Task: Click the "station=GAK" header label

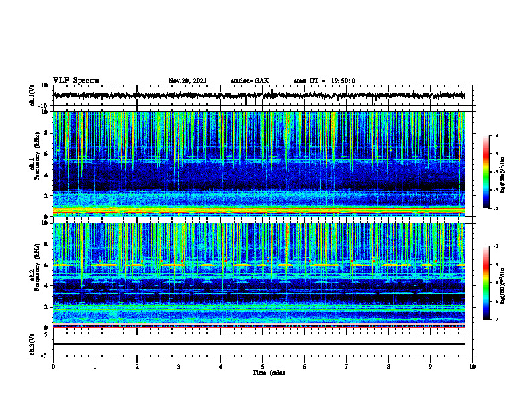Action: point(250,81)
